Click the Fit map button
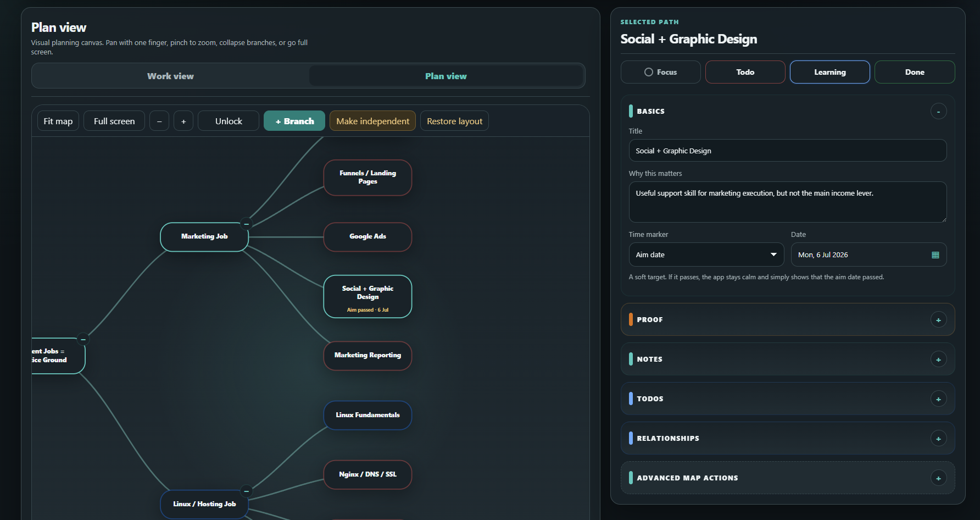 coord(58,121)
